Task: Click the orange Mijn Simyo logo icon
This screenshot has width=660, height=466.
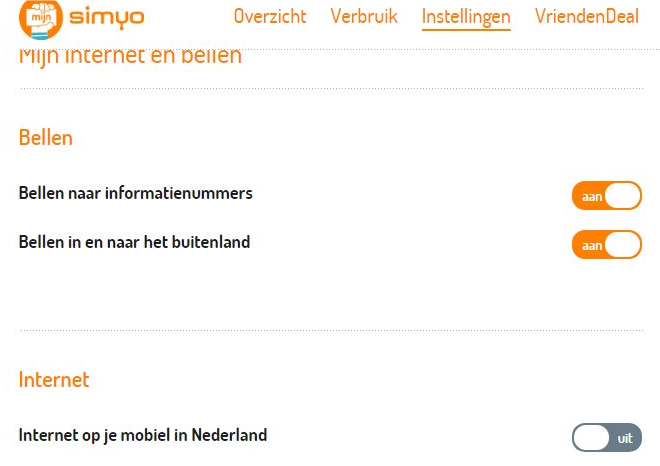Action: 41,18
